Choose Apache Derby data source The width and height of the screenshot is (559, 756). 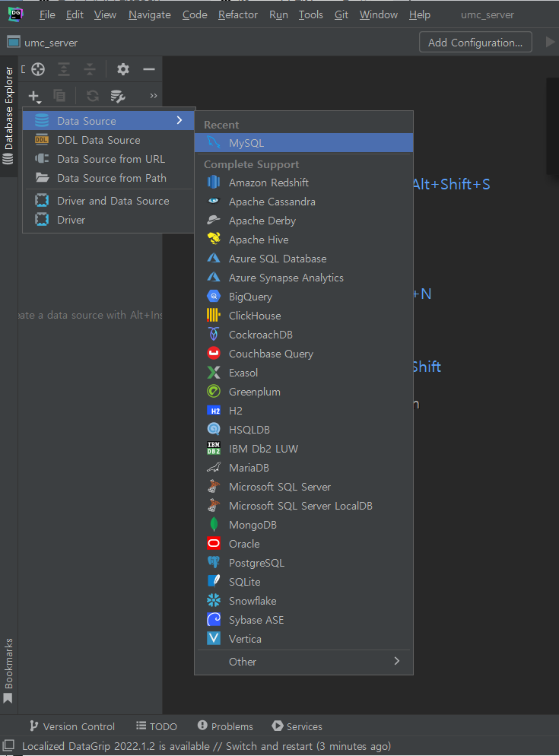point(304,221)
